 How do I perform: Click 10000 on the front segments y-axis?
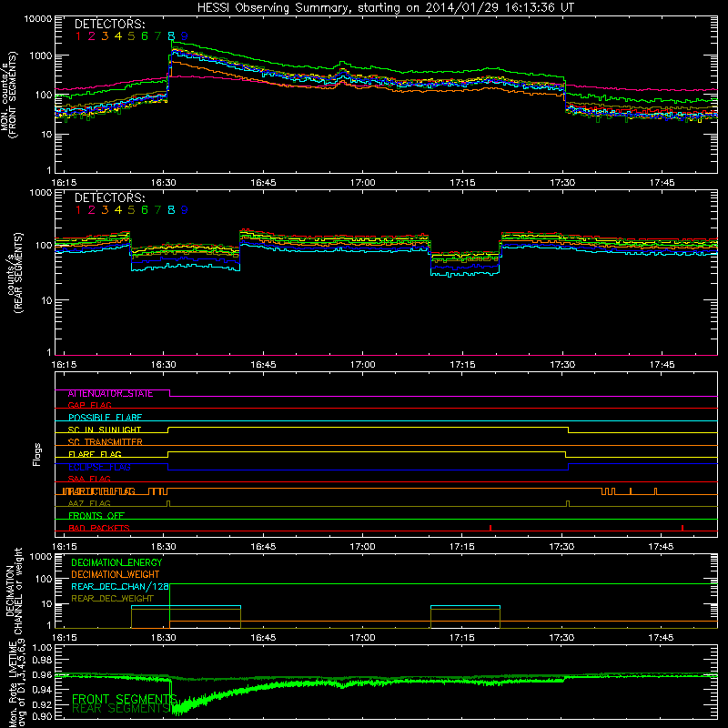coord(38,19)
